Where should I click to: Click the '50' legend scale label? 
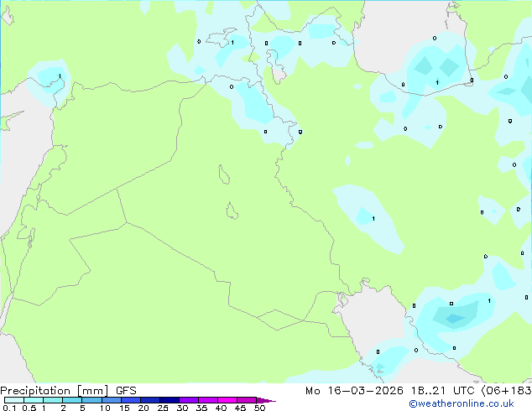(x=259, y=408)
